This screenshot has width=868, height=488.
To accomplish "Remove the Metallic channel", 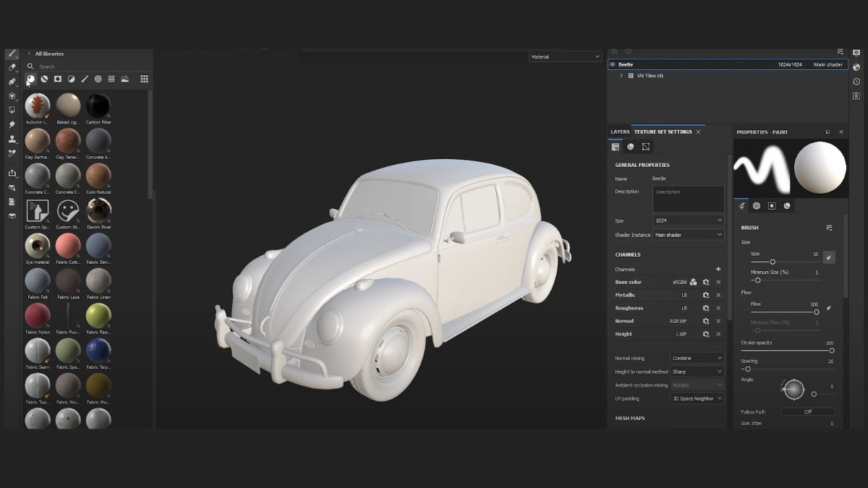I will (718, 295).
